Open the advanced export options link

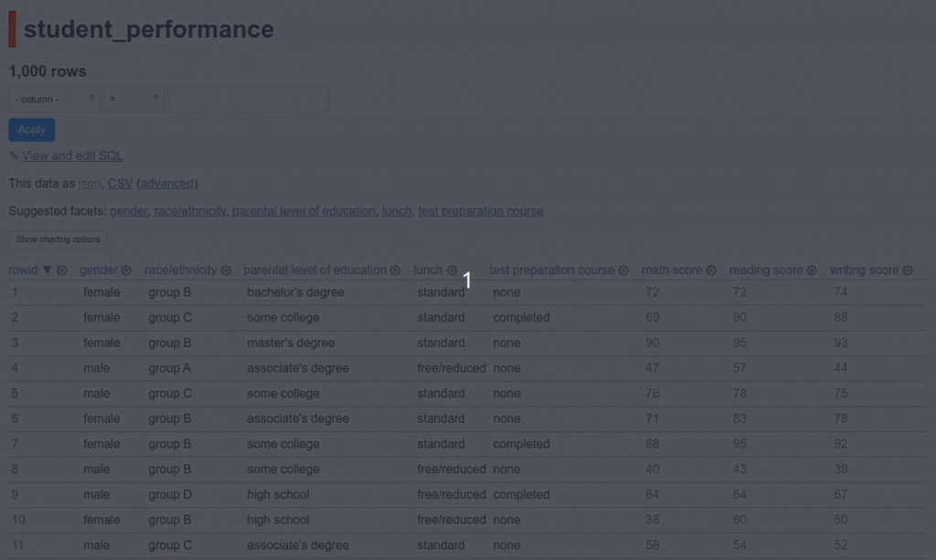[x=167, y=184]
